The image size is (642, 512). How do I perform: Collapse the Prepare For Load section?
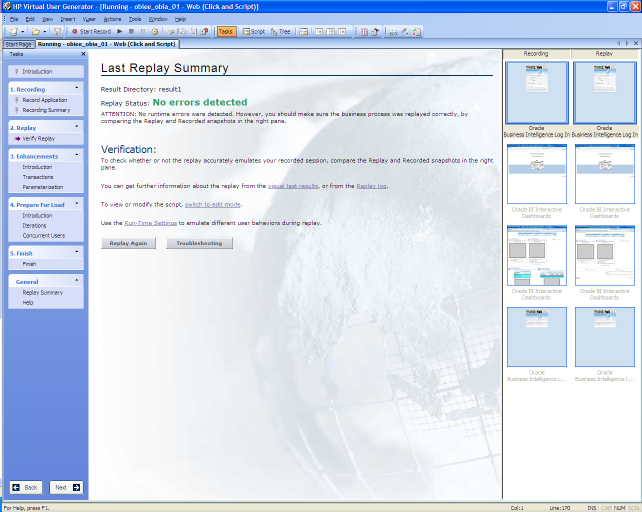tap(78, 204)
